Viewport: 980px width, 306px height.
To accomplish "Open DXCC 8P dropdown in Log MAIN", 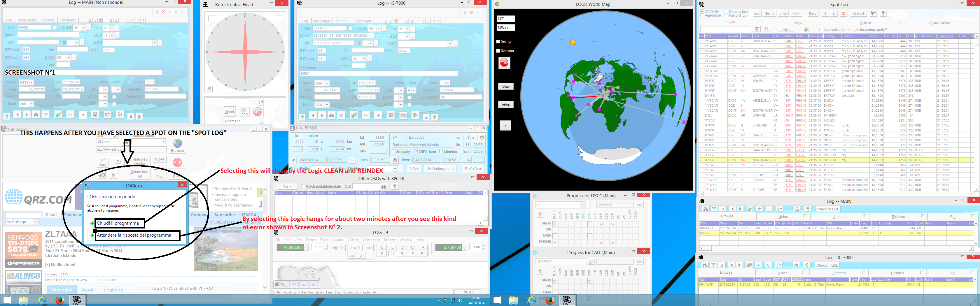I will click(x=69, y=58).
